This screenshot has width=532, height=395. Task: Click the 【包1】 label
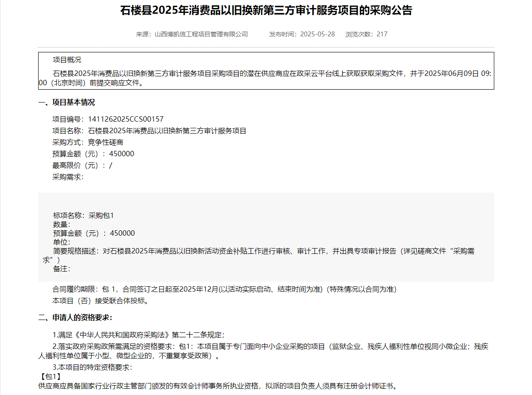51,376
